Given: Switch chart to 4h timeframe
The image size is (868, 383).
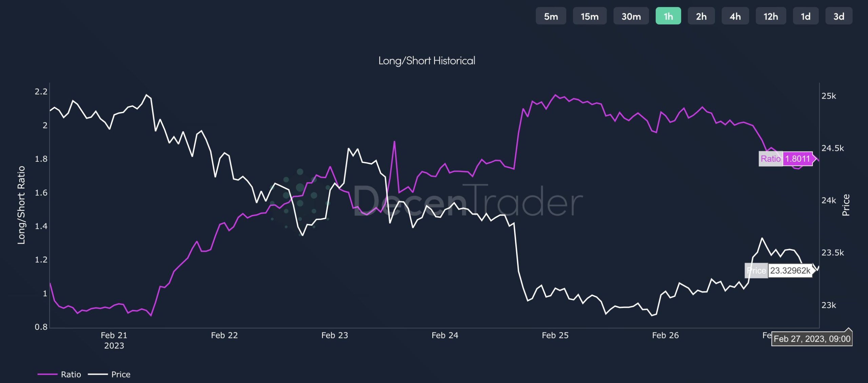Looking at the screenshot, I should (x=735, y=16).
